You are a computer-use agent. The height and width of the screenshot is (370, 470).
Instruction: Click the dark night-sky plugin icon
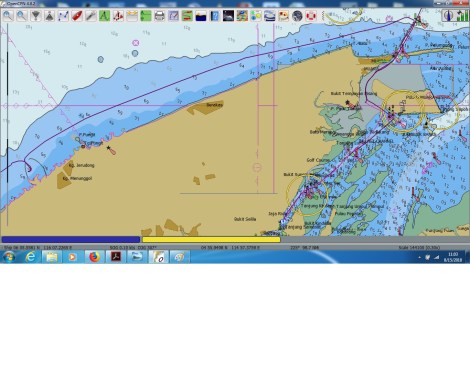coord(228,16)
